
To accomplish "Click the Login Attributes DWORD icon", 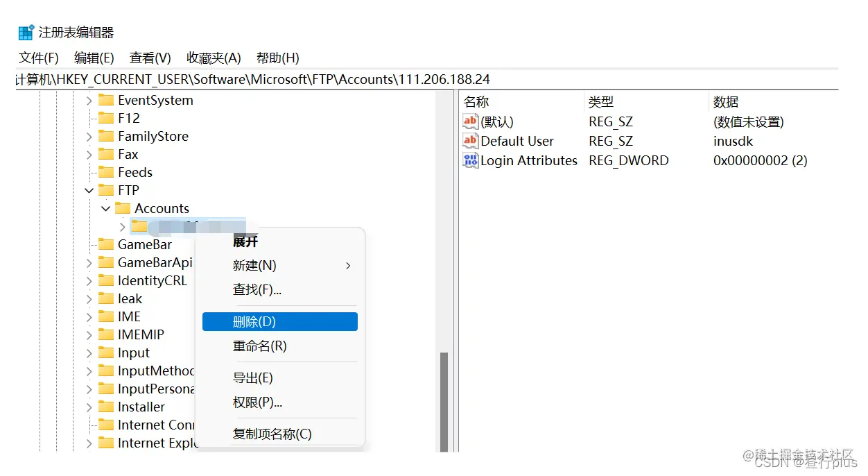I will [471, 160].
